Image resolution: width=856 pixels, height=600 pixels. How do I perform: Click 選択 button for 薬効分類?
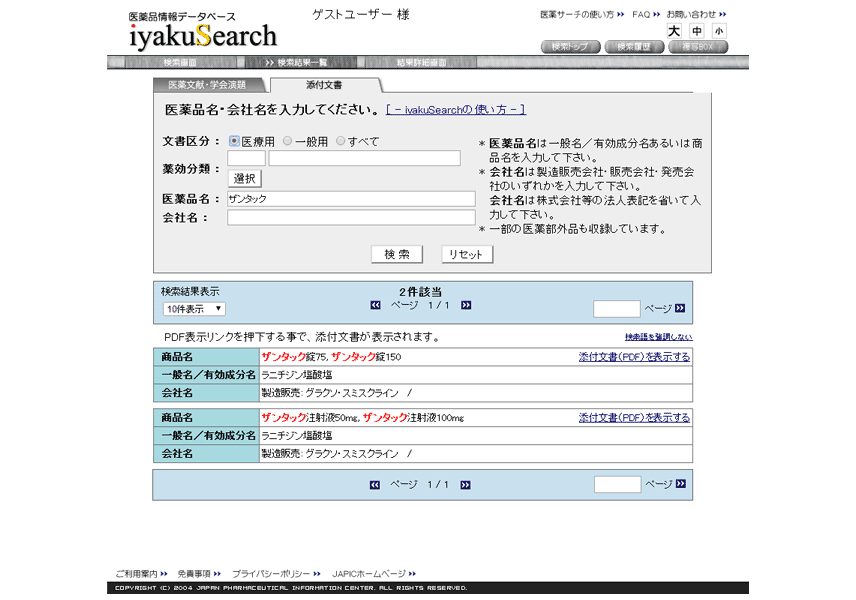(x=244, y=179)
